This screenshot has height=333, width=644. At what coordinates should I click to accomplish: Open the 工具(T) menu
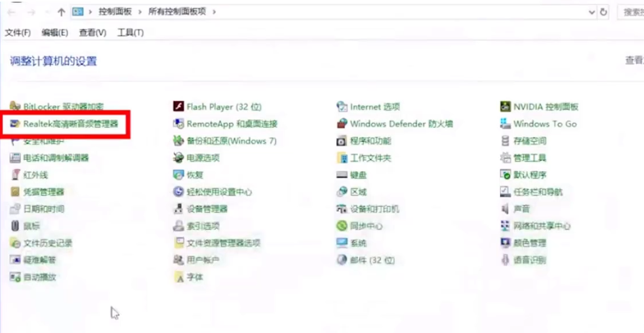click(130, 32)
